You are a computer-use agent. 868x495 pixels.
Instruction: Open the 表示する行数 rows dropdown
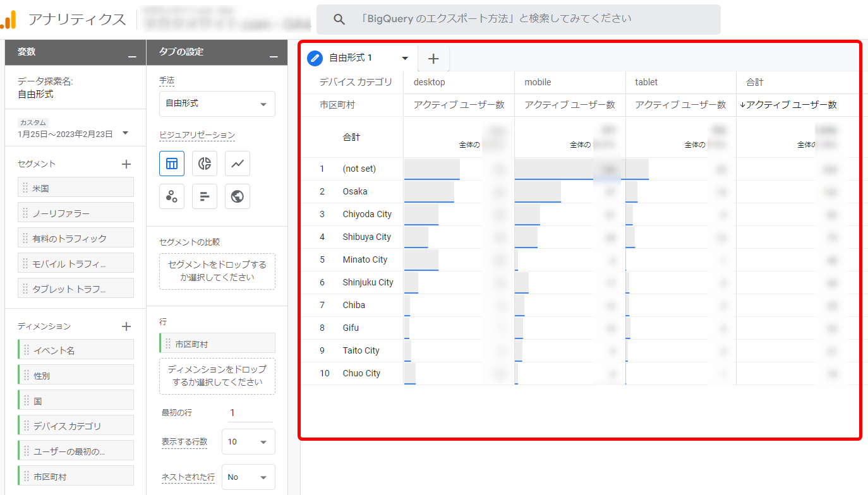[x=248, y=441]
